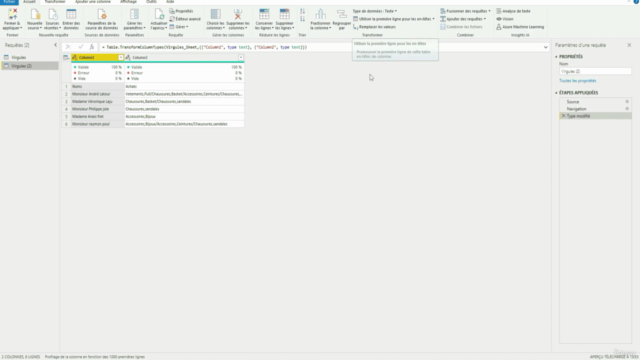Select Source applied step

pos(595,102)
